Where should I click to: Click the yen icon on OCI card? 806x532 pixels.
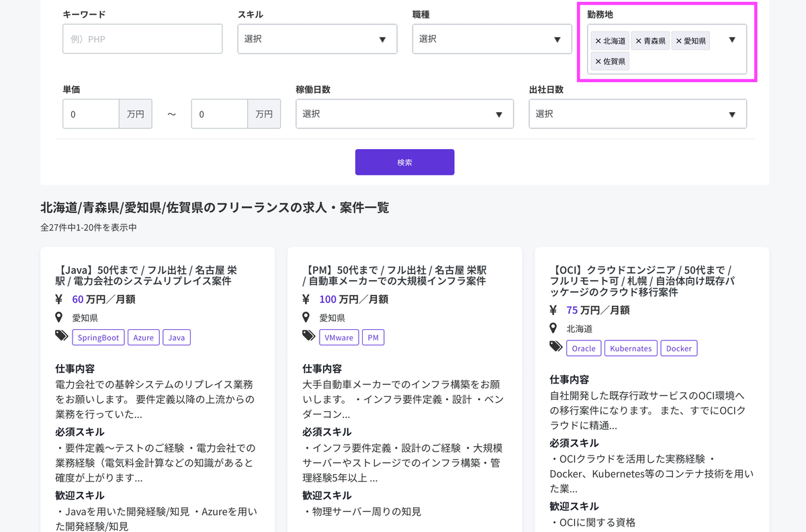[553, 310]
